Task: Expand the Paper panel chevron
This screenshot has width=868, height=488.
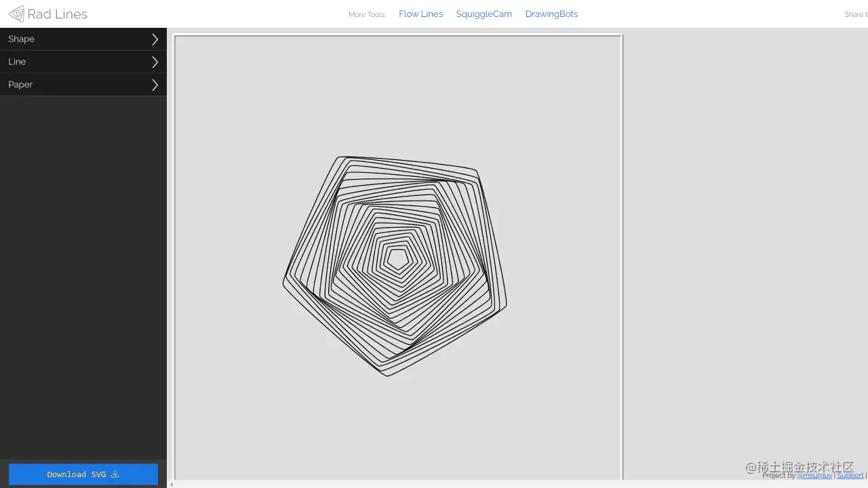Action: click(155, 85)
